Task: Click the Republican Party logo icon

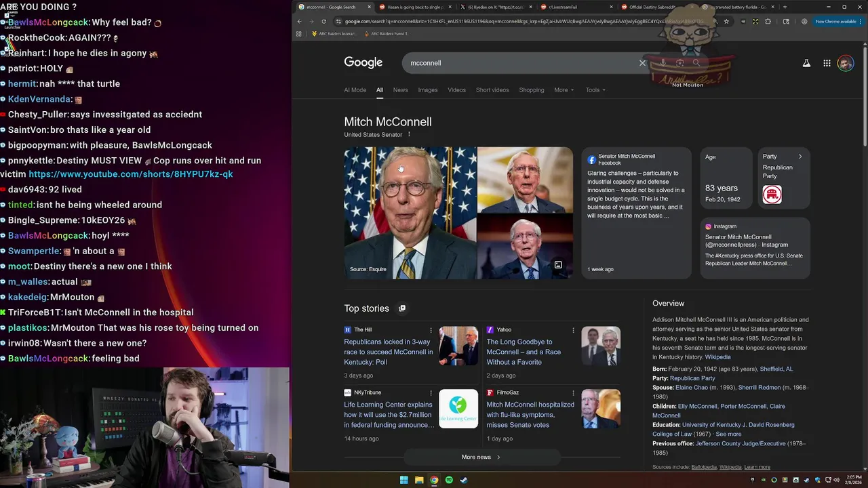Action: [772, 195]
